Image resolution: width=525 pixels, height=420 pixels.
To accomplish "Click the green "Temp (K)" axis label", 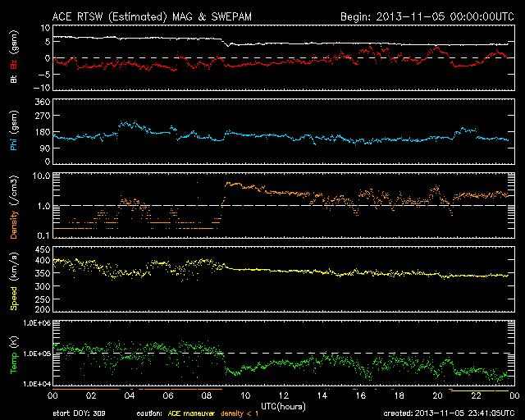I will [x=14, y=353].
